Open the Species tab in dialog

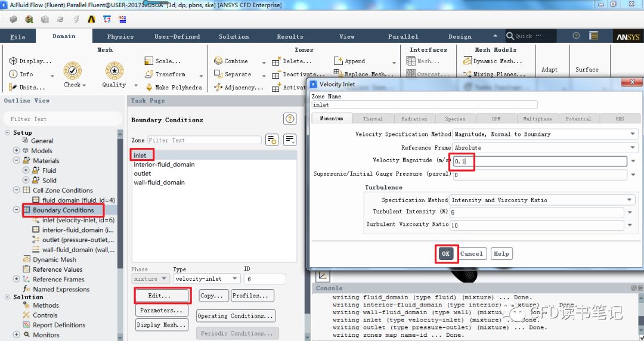coord(455,119)
